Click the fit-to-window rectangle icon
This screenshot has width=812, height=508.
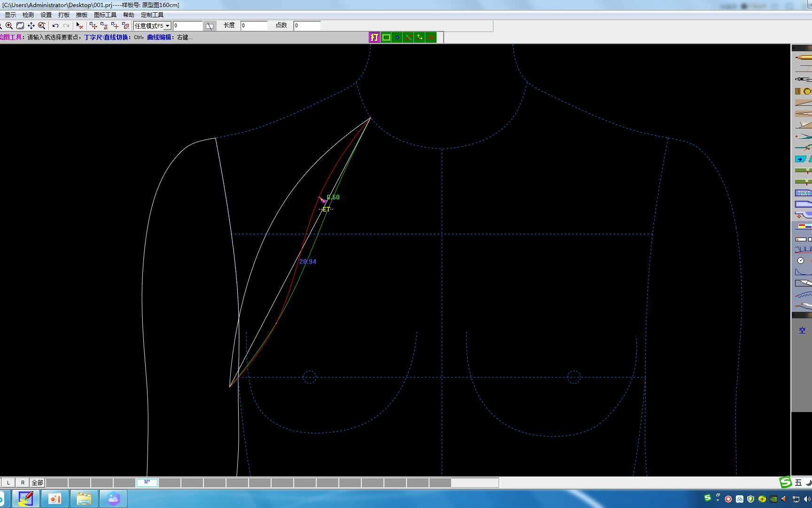point(20,26)
